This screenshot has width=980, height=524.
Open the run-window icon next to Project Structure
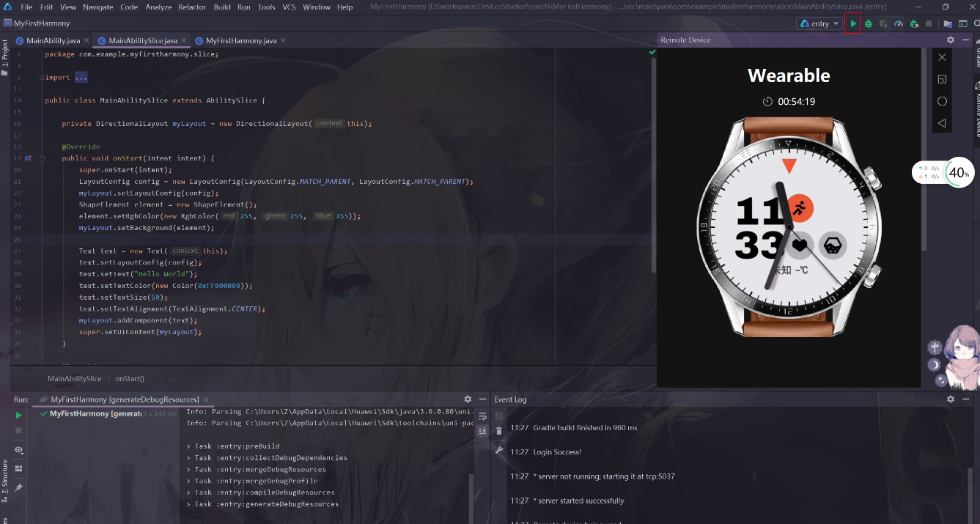pyautogui.click(x=962, y=23)
